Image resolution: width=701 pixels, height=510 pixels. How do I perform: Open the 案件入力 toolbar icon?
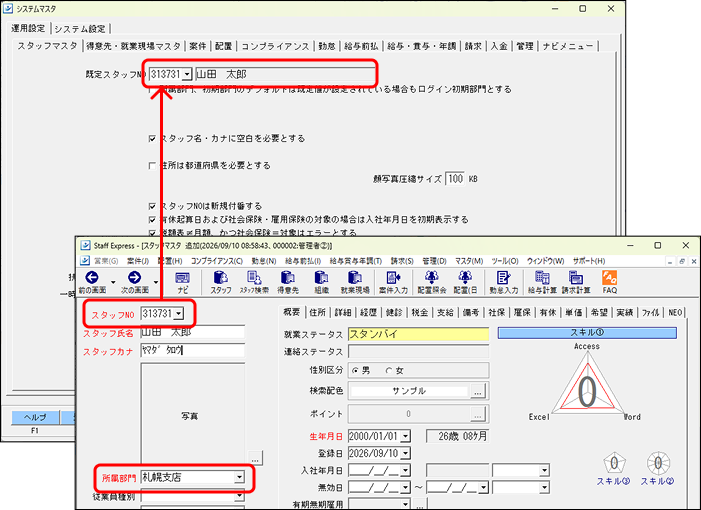click(x=393, y=278)
